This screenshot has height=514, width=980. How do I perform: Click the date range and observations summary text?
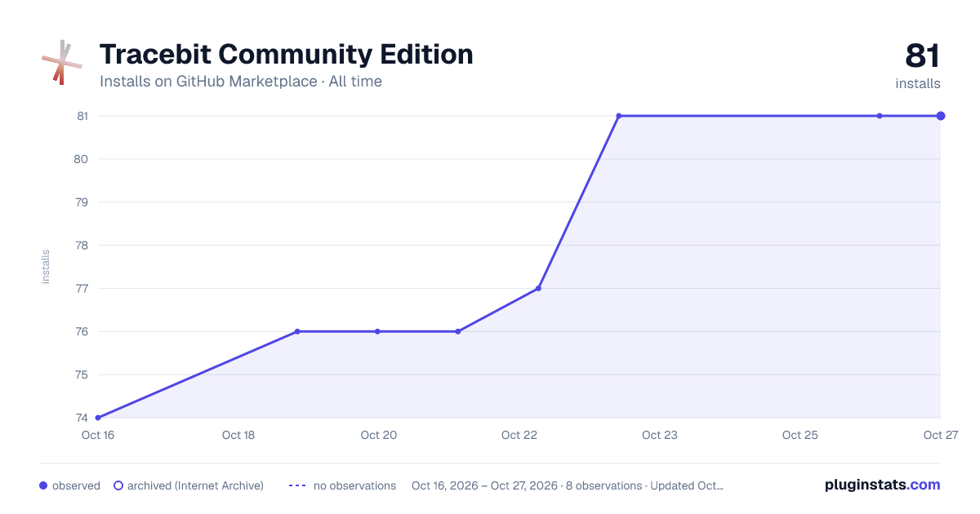(x=568, y=485)
